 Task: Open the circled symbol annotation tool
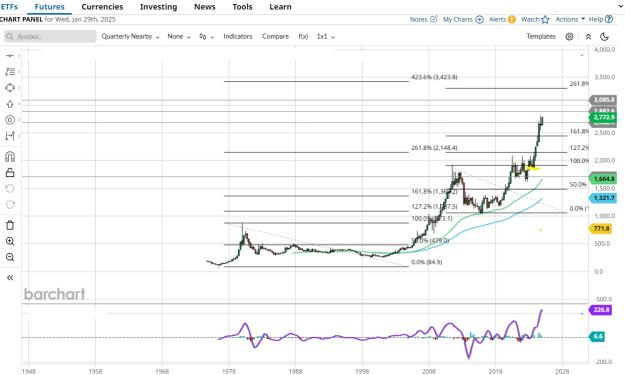tap(10, 120)
